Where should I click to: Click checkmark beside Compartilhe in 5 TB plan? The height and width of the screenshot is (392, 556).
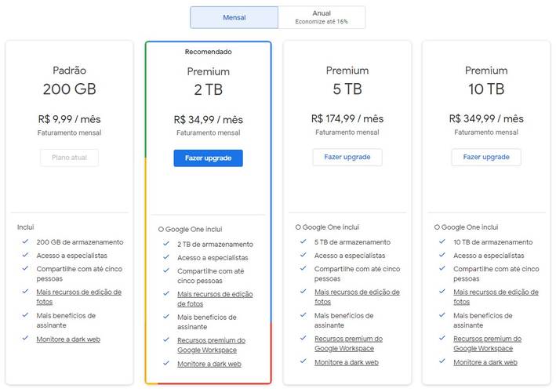pyautogui.click(x=303, y=268)
